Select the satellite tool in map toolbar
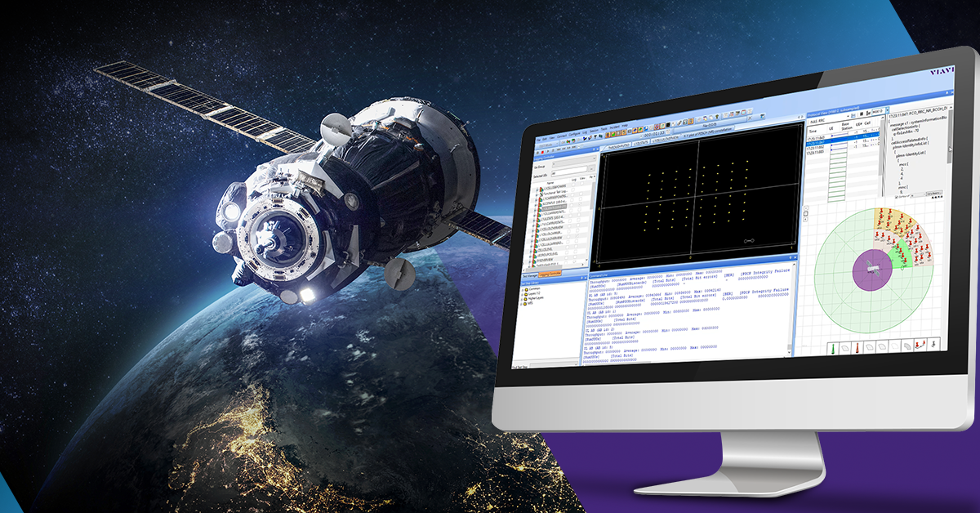980x513 pixels. pos(933,344)
